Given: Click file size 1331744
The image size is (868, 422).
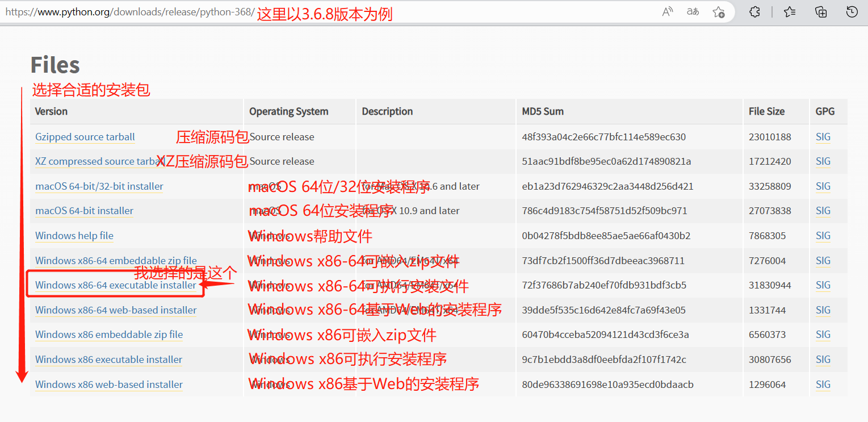Looking at the screenshot, I should tap(768, 310).
